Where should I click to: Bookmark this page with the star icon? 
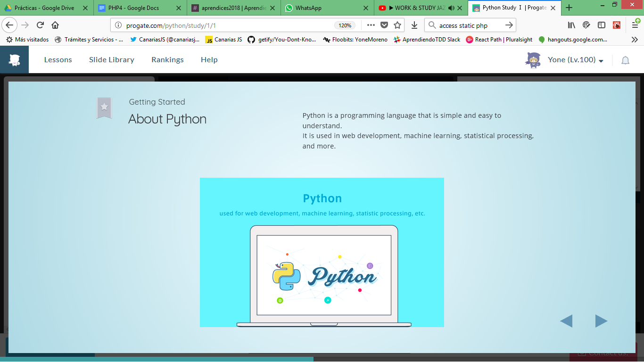397,25
